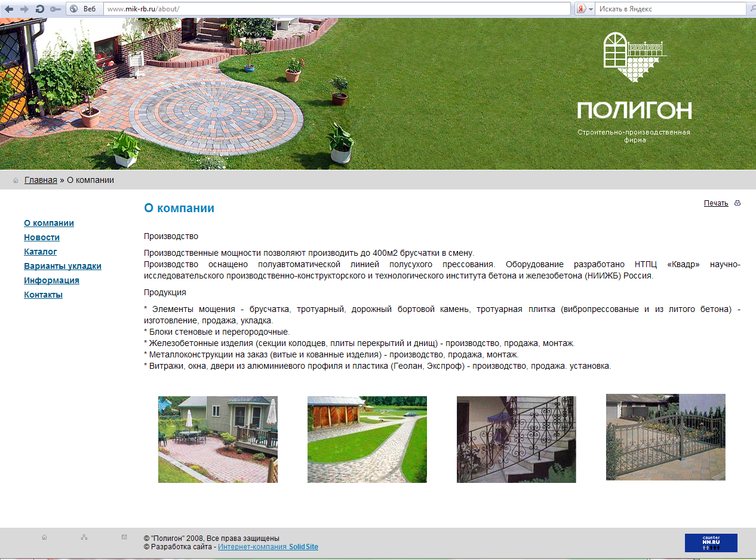This screenshot has height=560, width=756.
Task: Click the envelope email icon in the footer
Action: click(x=124, y=537)
